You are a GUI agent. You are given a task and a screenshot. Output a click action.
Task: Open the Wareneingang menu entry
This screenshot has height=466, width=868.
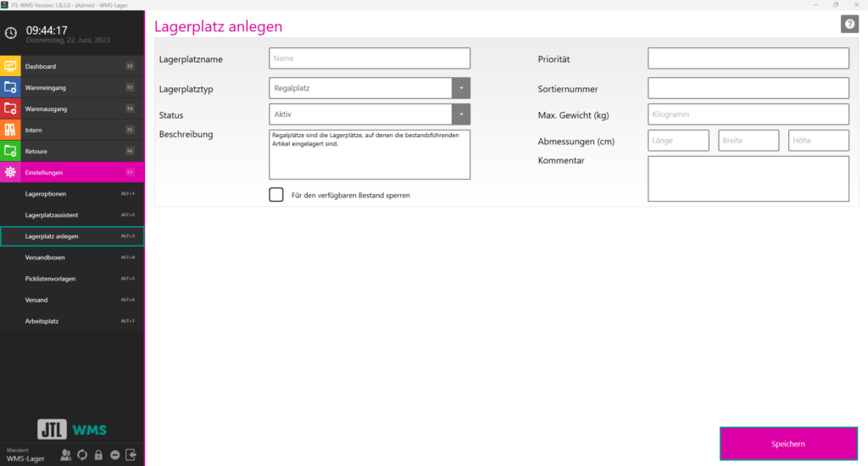[x=72, y=87]
